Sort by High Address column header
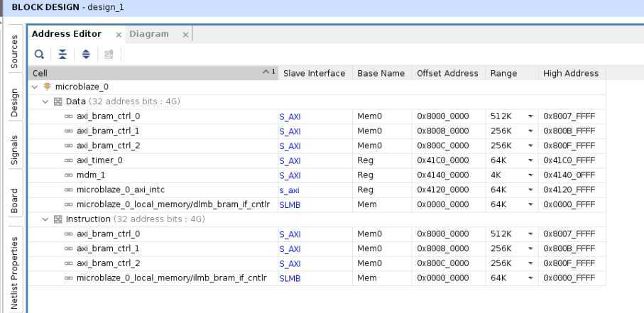Screen dimensions: 644x313 click(572, 73)
